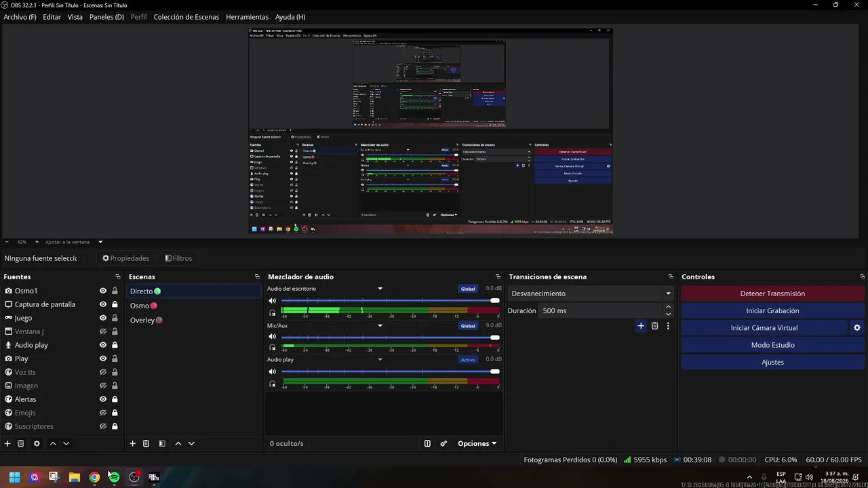
Task: Open preview zoom scaling dropdown arrow
Action: 100,242
